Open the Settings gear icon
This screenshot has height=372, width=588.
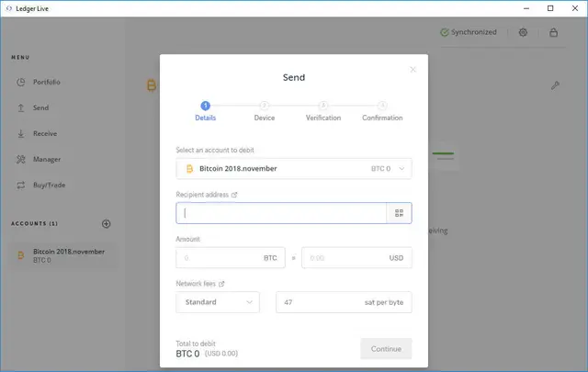[523, 32]
